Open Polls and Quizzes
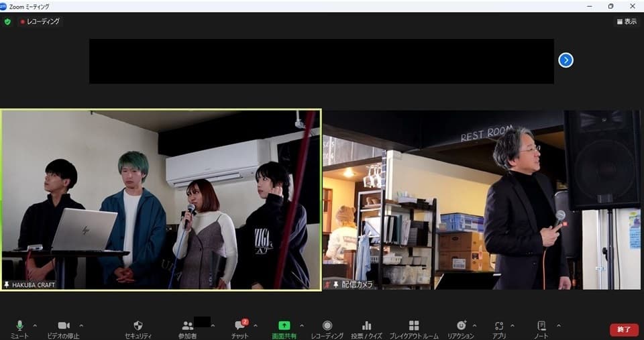Image resolution: width=644 pixels, height=340 pixels. pos(366,329)
